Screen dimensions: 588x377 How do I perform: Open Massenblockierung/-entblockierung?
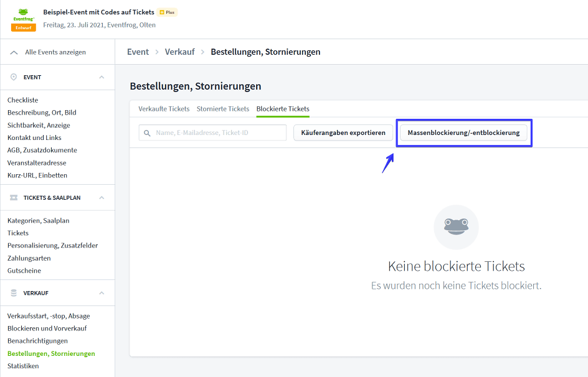pos(463,133)
